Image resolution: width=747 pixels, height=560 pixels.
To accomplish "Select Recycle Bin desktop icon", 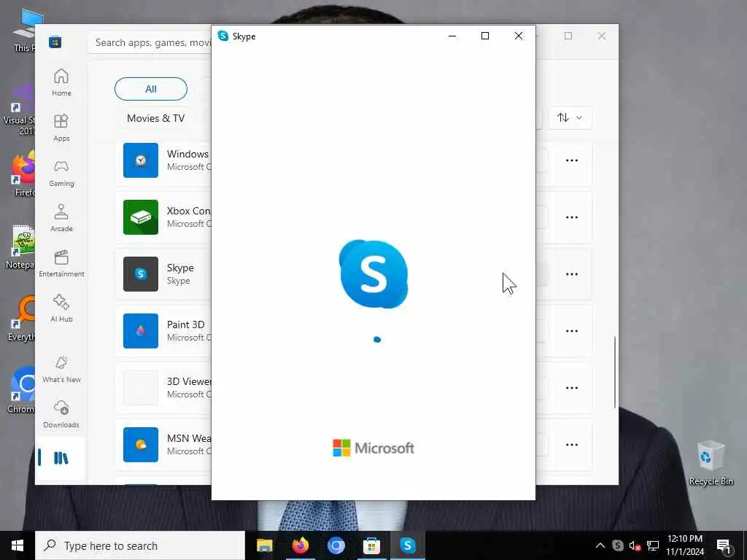I will click(711, 462).
